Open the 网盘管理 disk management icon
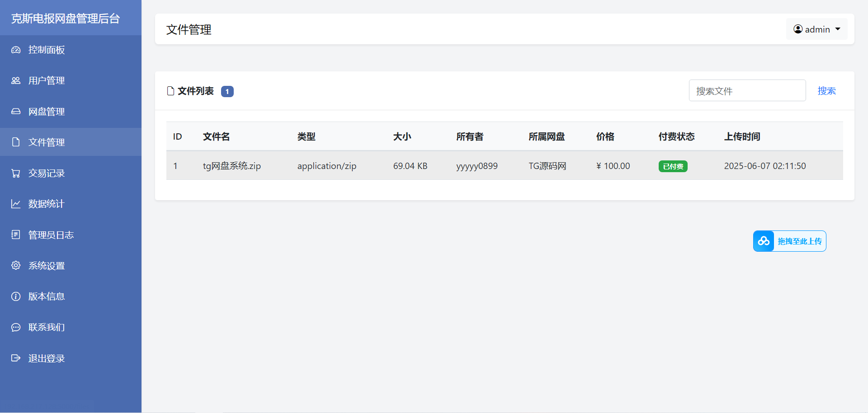Image resolution: width=868 pixels, height=413 pixels. 16,111
